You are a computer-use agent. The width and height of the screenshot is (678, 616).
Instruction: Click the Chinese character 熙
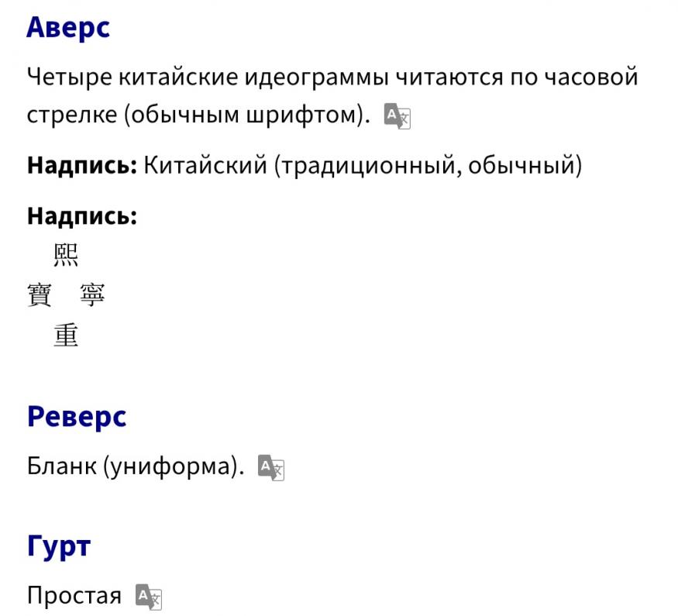click(x=66, y=254)
